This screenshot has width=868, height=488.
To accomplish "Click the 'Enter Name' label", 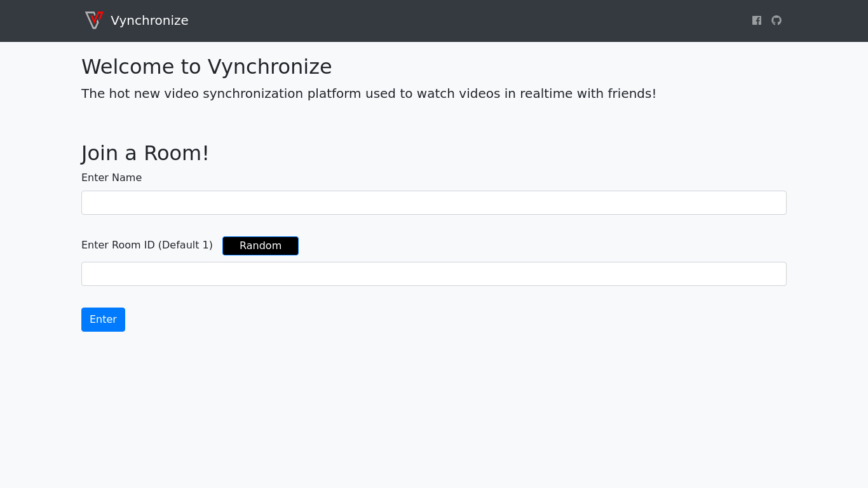I will pyautogui.click(x=112, y=178).
